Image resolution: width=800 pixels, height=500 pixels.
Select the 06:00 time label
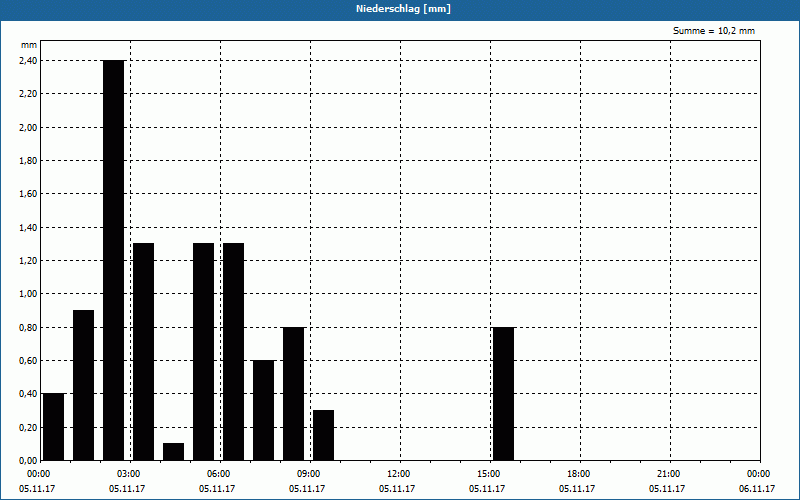pos(220,474)
